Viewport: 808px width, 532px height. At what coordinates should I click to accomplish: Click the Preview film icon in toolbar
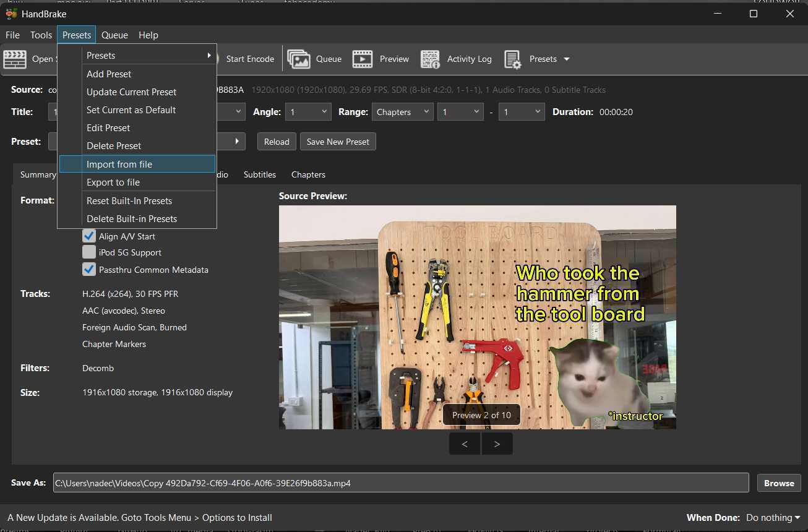[363, 59]
